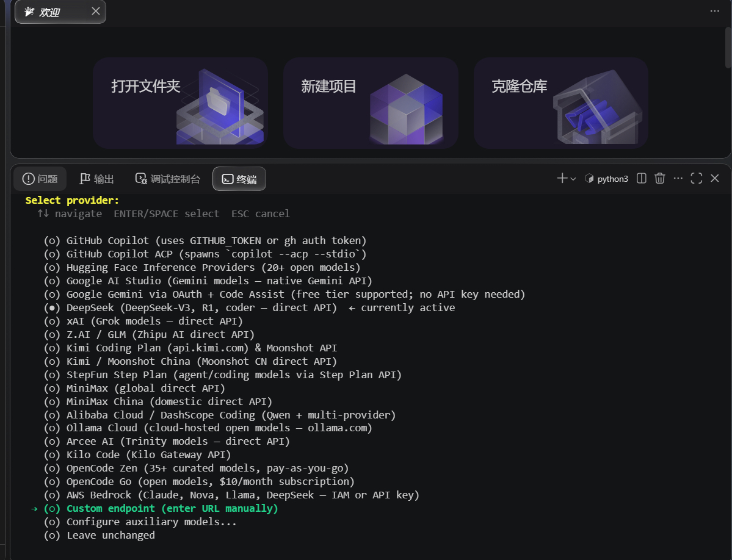Image resolution: width=732 pixels, height=560 pixels.
Task: Click the 'Select provider:' heading text
Action: 73,201
